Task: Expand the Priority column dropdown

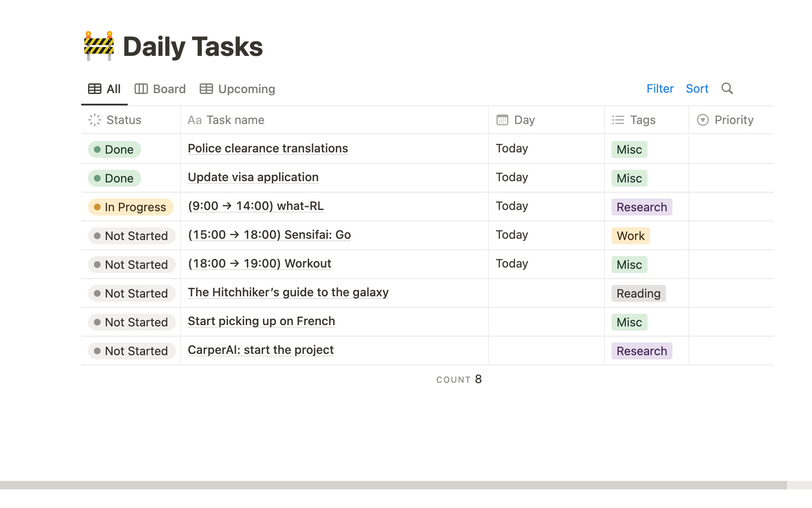Action: coord(702,119)
